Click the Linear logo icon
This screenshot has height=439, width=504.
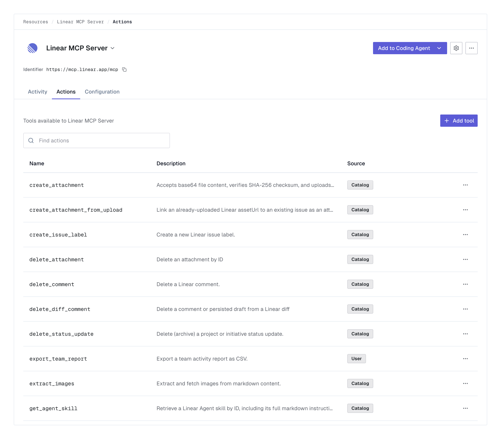point(32,48)
